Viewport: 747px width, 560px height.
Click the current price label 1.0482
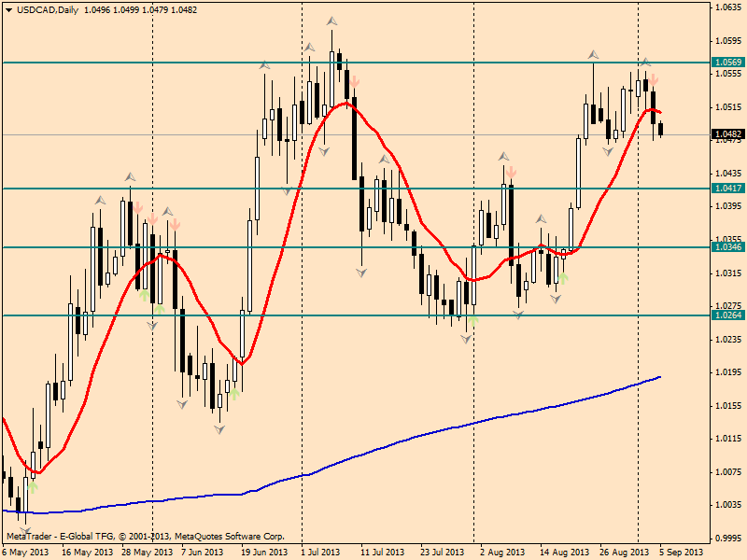728,134
